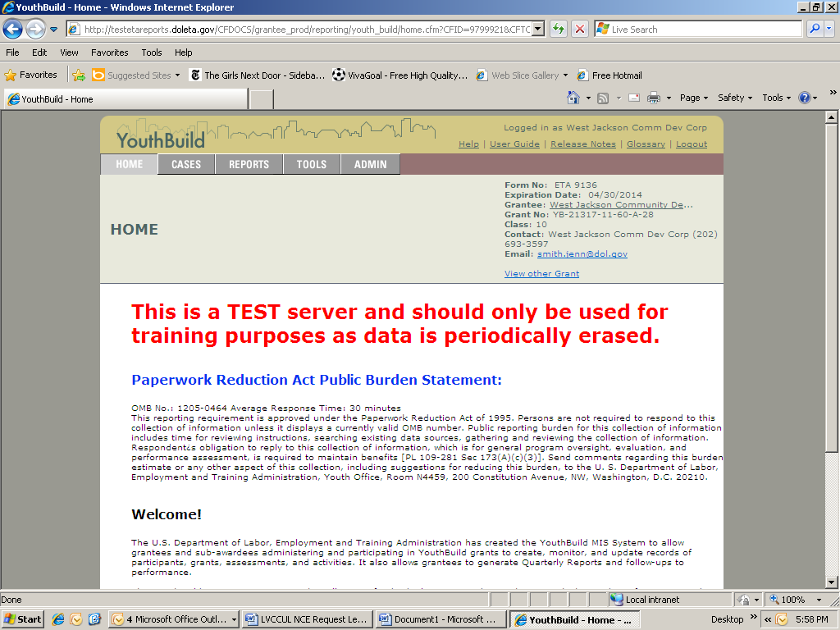The height and width of the screenshot is (630, 840).
Task: Select the CASES navigation tab
Action: (186, 164)
